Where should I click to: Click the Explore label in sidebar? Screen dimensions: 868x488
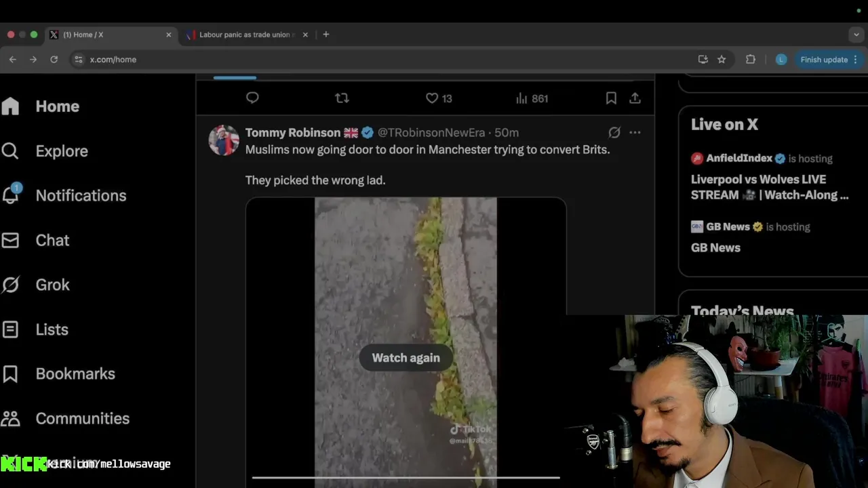pos(62,150)
